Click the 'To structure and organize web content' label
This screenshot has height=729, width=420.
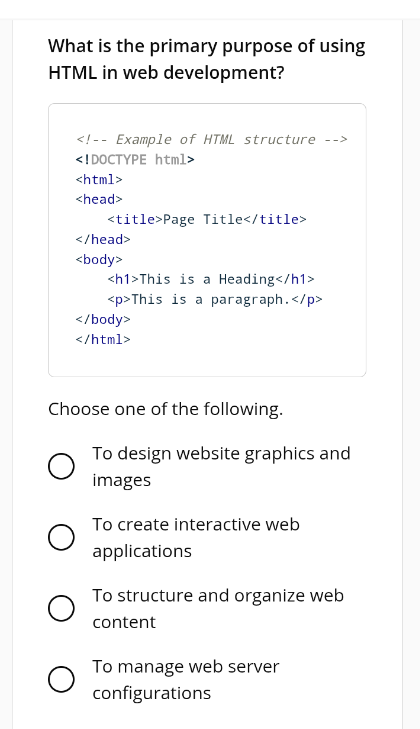218,609
